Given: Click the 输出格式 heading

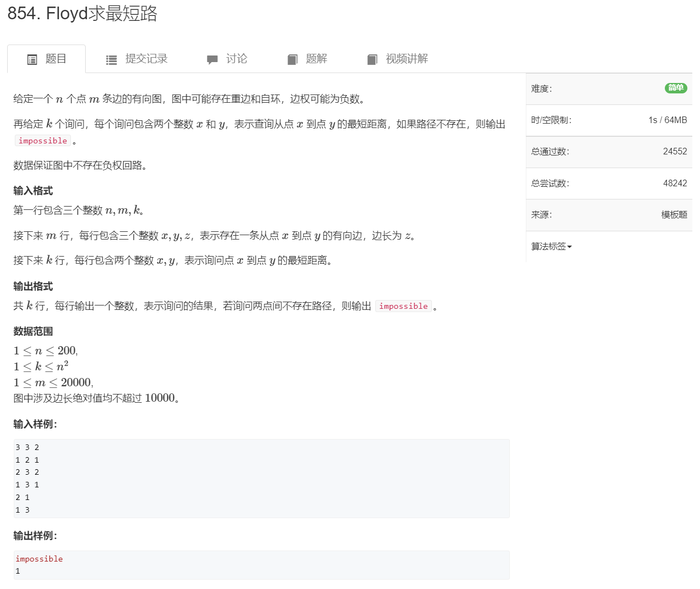Looking at the screenshot, I should click(33, 286).
